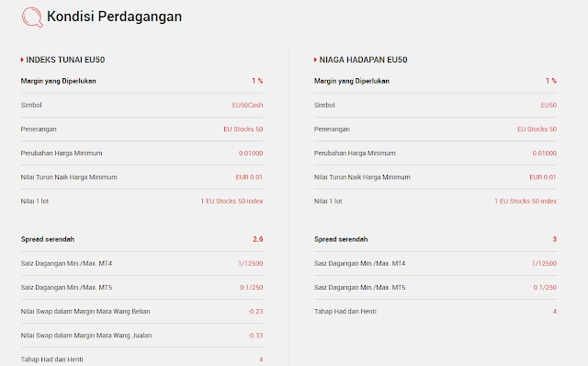Click 0.01000 value in Niaga Hadapan
Image resolution: width=588 pixels, height=366 pixels.
coord(545,154)
